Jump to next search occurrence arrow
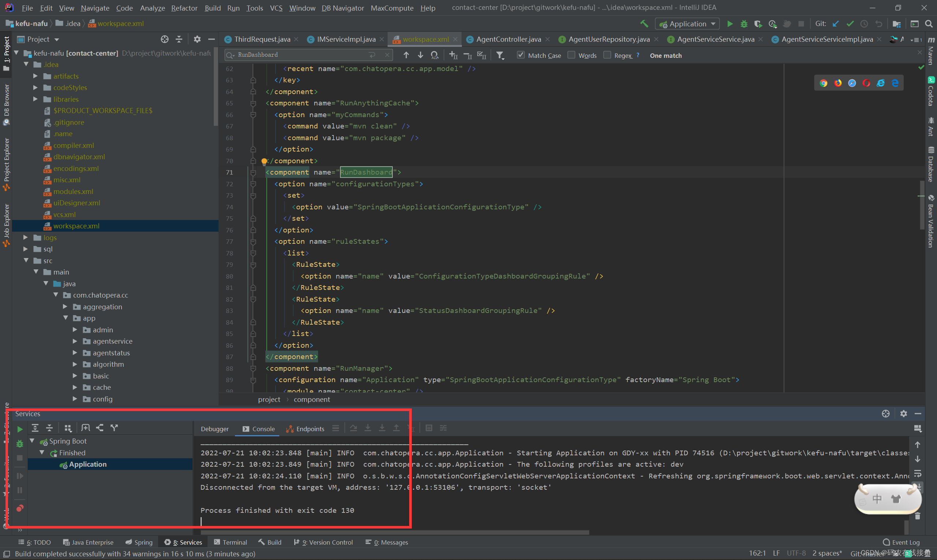 pyautogui.click(x=420, y=55)
